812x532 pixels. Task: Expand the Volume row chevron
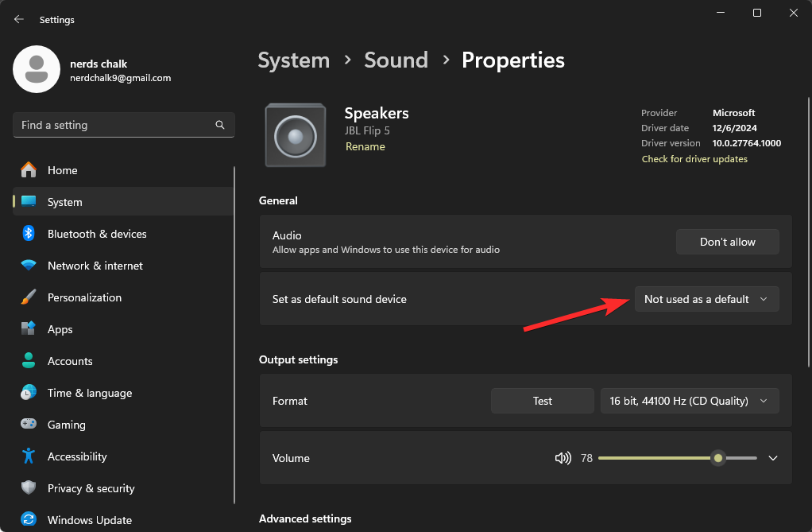pos(772,458)
